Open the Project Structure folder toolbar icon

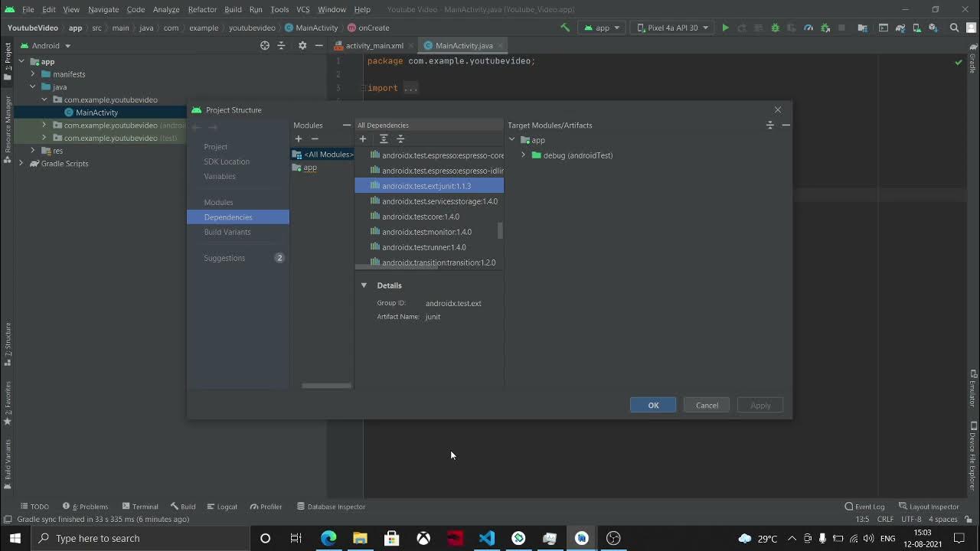tap(862, 28)
